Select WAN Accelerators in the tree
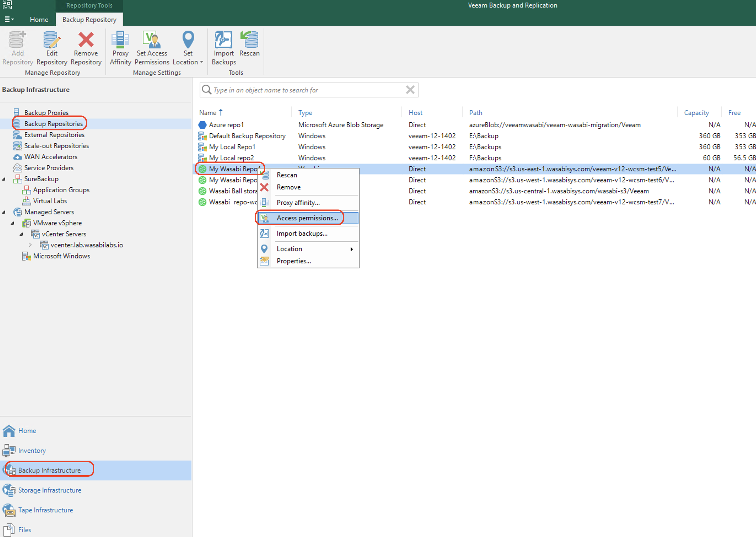Viewport: 756px width, 537px height. pos(51,157)
